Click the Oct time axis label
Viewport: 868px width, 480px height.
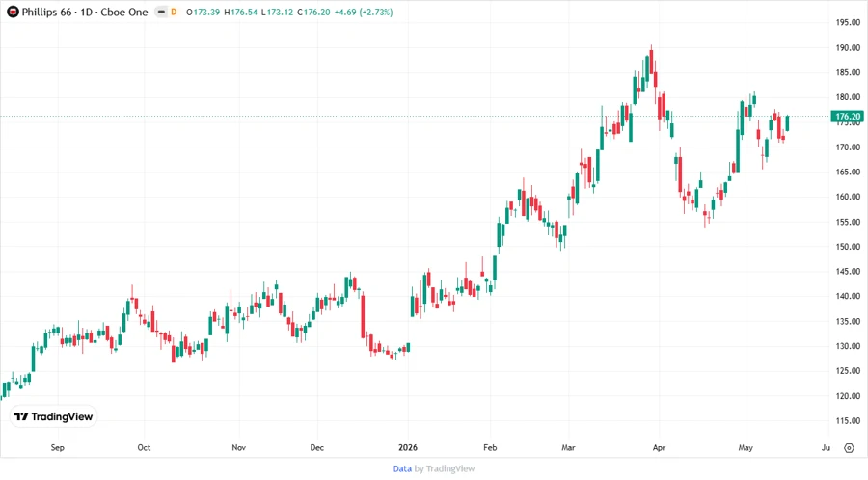click(x=144, y=447)
